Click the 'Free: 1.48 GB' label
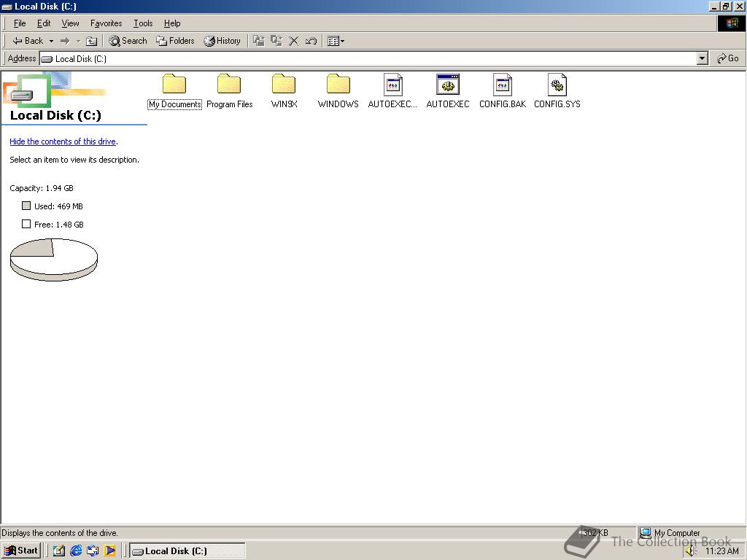The image size is (747, 560). (x=59, y=225)
